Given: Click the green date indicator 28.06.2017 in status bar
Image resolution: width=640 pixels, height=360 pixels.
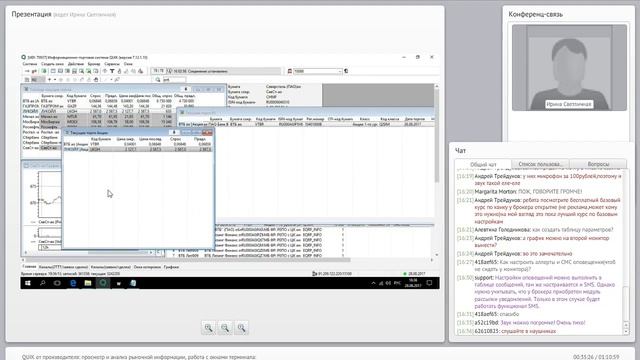Looking at the screenshot, I should tap(415, 273).
